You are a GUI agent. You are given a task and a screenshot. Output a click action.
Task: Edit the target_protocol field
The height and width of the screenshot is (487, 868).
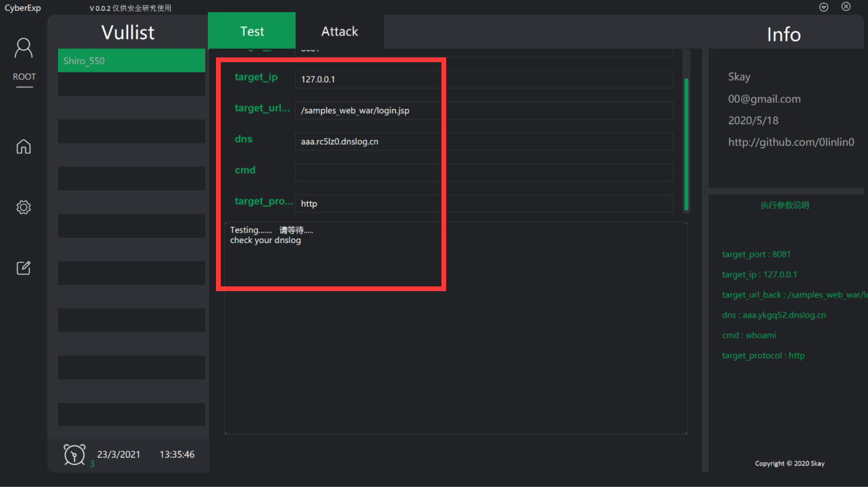pos(484,203)
